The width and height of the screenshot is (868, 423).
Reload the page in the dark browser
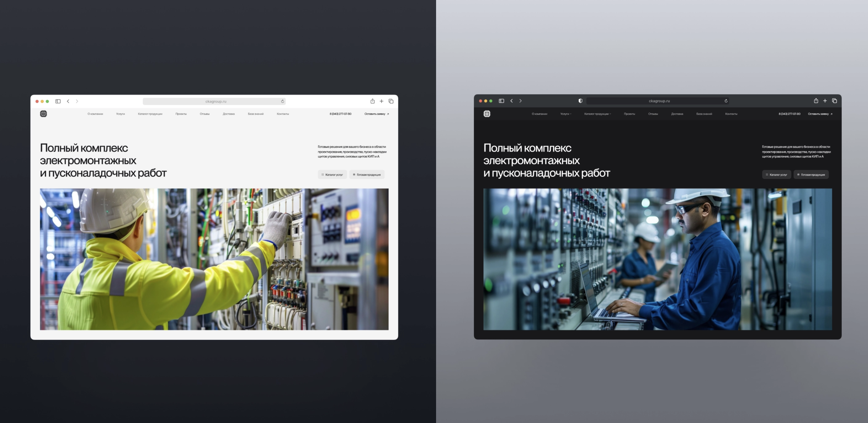click(x=726, y=101)
